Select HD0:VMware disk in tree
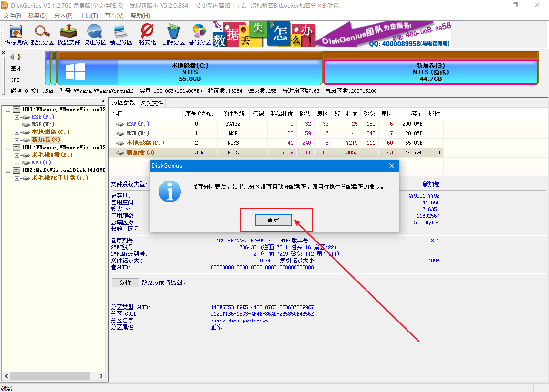The height and width of the screenshot is (392, 549). point(64,109)
